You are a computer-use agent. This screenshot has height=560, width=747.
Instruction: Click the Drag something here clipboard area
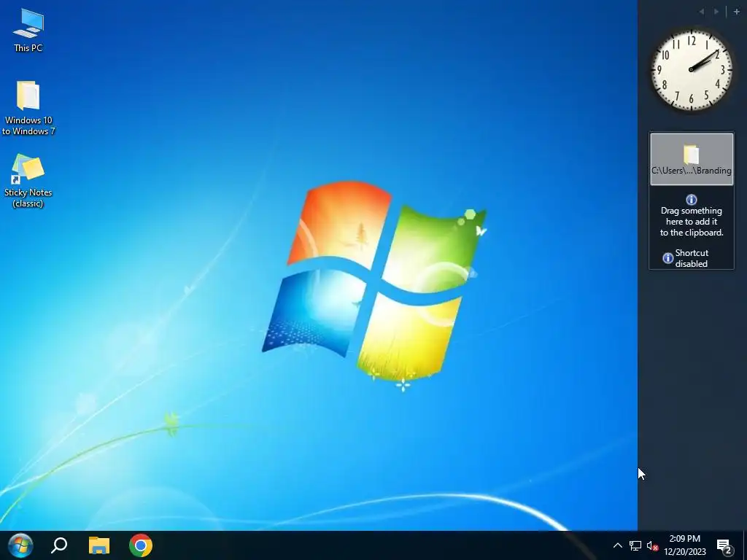[x=692, y=216]
